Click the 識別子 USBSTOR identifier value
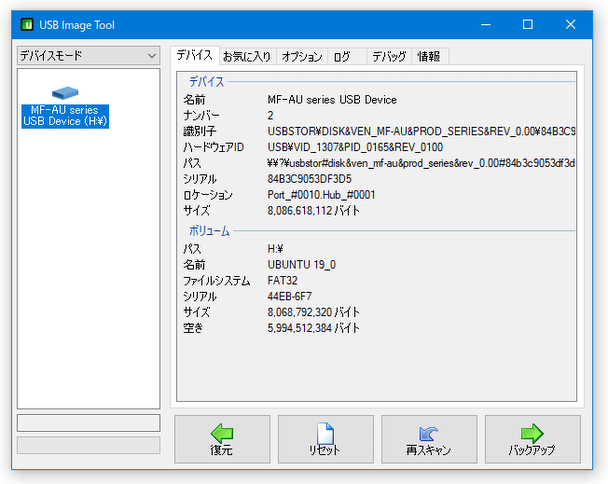 (421, 131)
